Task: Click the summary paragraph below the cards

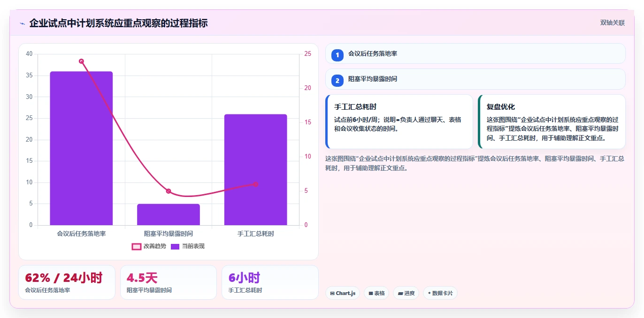Action: (x=475, y=163)
